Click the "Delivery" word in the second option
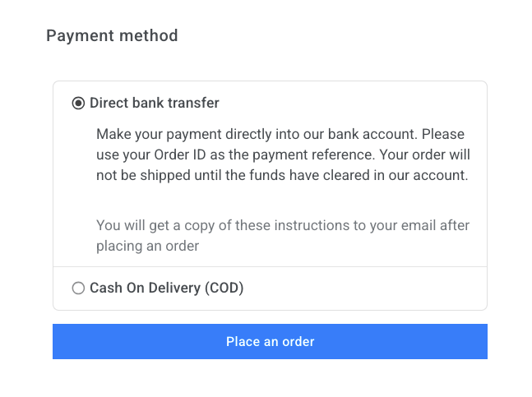 [174, 289]
